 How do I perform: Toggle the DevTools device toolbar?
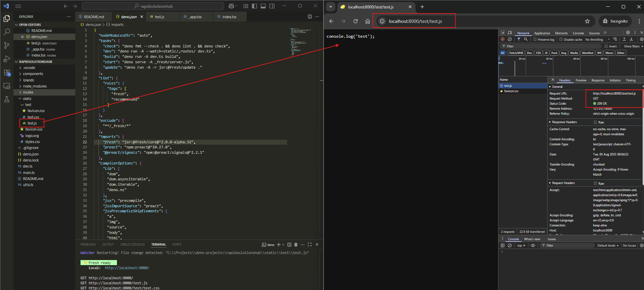coord(510,33)
